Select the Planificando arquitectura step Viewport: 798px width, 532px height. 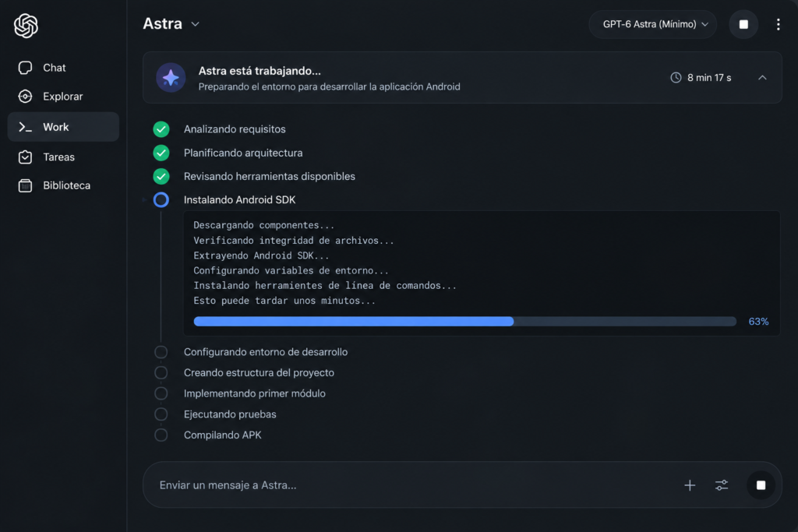click(243, 153)
